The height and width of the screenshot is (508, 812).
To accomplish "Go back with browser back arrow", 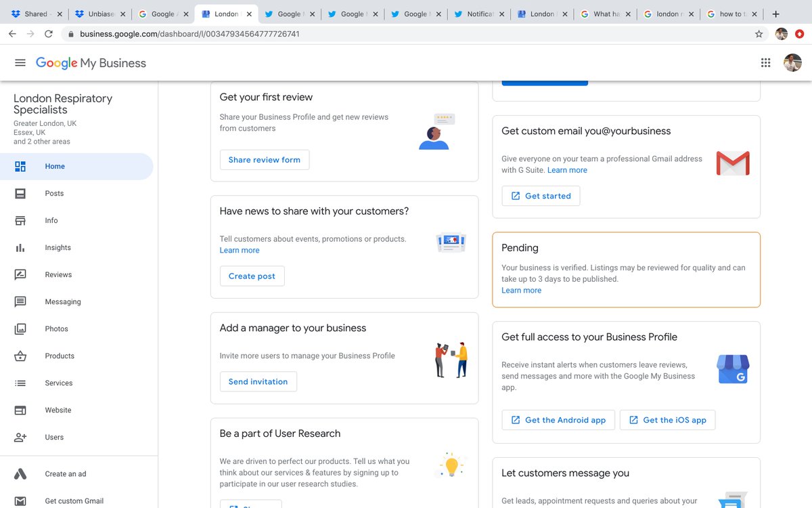I will (x=12, y=33).
